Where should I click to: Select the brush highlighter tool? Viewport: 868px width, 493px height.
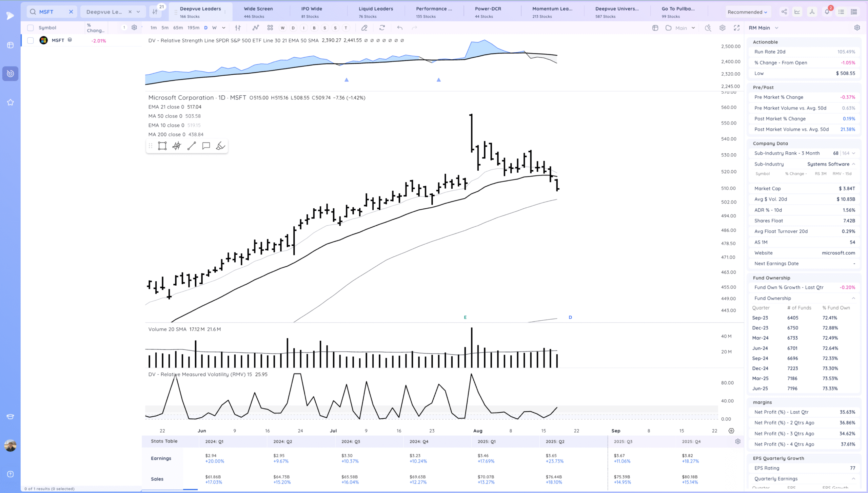pyautogui.click(x=220, y=146)
